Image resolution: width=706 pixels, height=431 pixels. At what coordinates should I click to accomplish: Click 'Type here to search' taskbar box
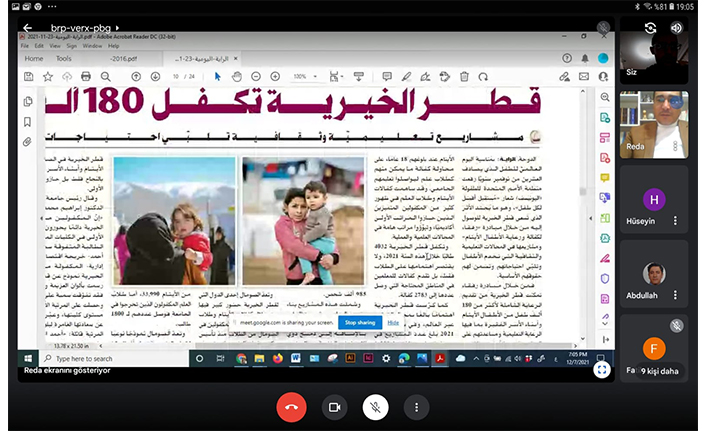point(114,358)
